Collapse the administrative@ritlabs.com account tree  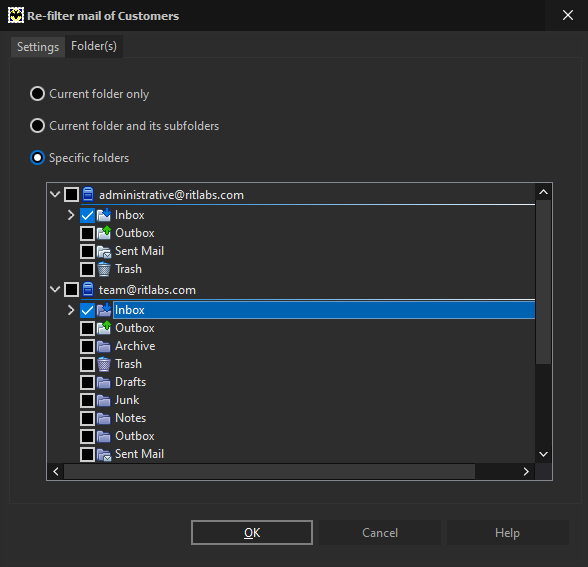coord(55,194)
